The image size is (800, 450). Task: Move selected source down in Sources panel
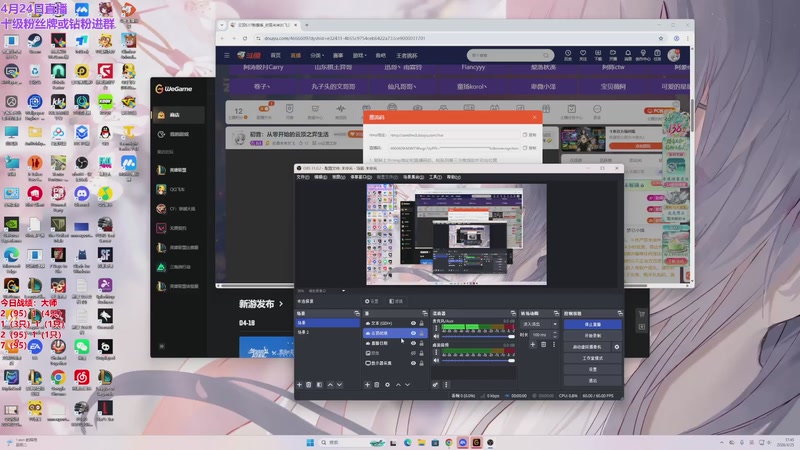click(407, 385)
